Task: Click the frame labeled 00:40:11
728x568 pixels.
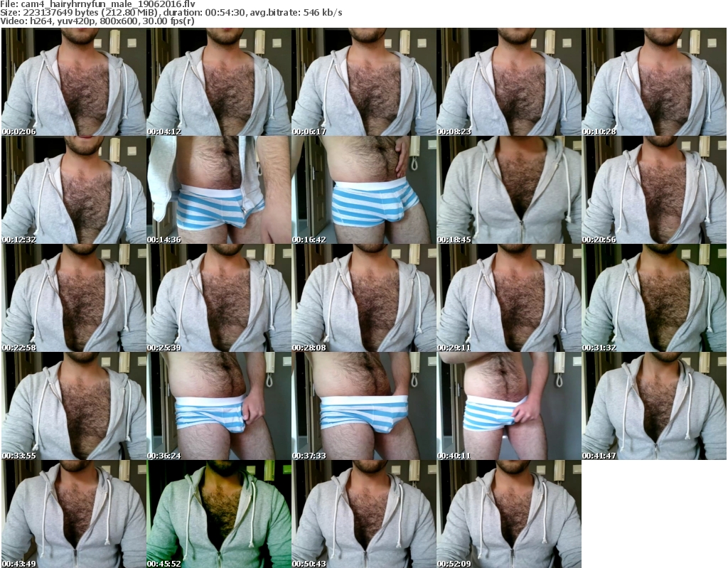Action: tap(509, 406)
